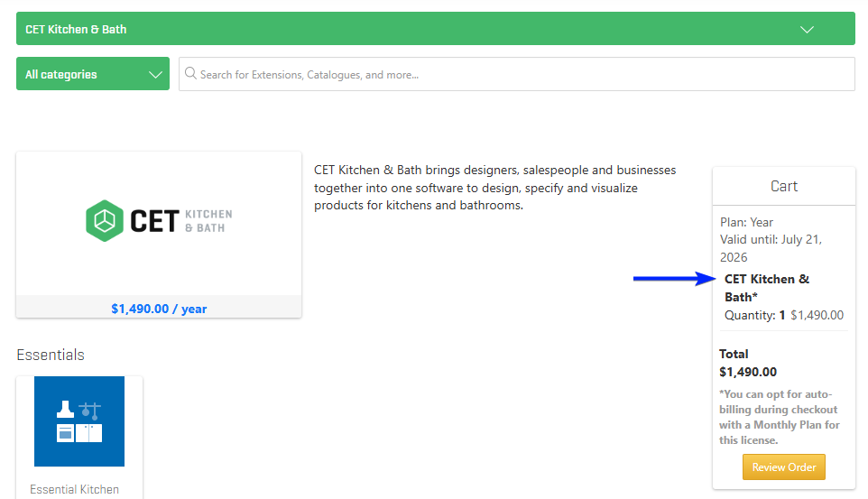Click the Plan: Year text in cart
868x499 pixels.
(746, 222)
